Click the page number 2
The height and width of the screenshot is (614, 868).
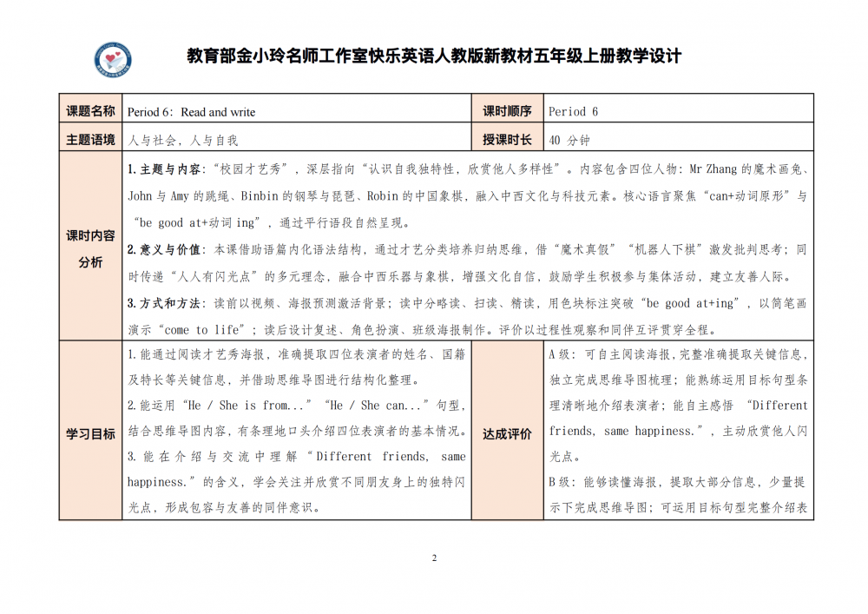click(x=434, y=558)
